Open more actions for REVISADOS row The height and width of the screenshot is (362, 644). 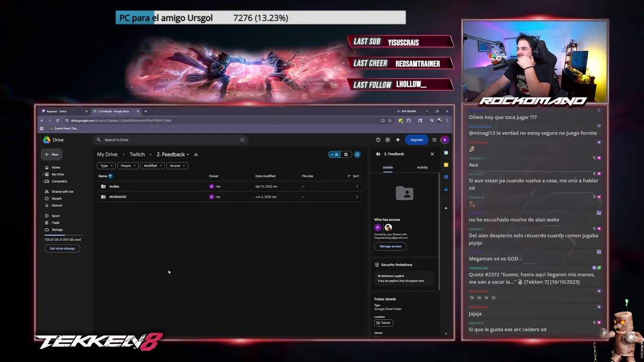pos(357,197)
